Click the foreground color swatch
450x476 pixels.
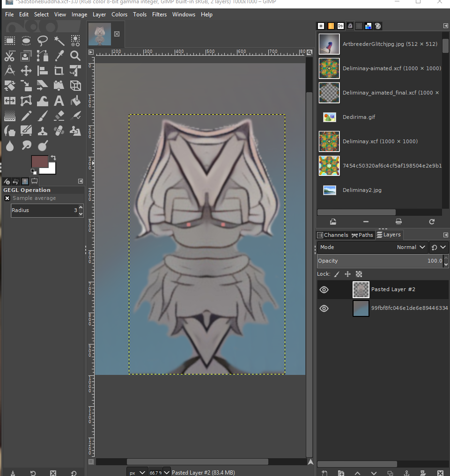point(39,161)
